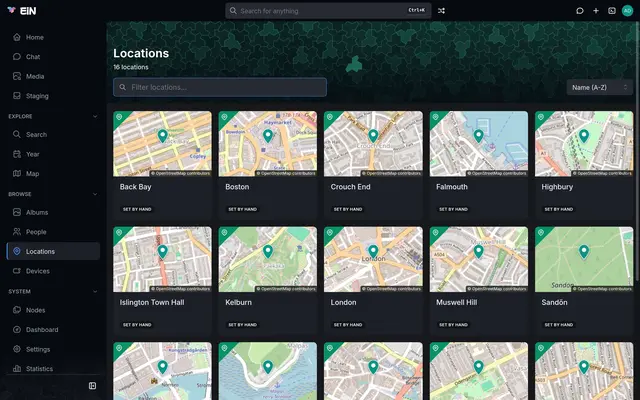Image resolution: width=640 pixels, height=400 pixels.
Task: Click SET BY HAND badge under Back Bay
Action: point(137,209)
